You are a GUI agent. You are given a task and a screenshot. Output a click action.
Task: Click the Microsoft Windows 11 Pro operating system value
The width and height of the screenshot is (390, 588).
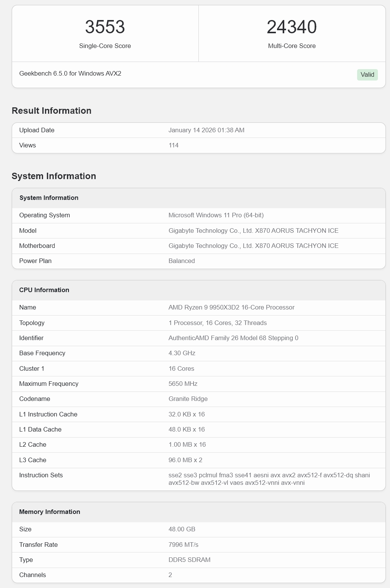click(x=216, y=215)
